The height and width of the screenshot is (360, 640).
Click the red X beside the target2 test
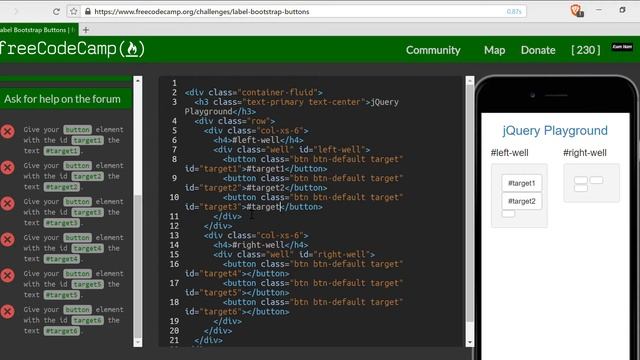click(7, 167)
